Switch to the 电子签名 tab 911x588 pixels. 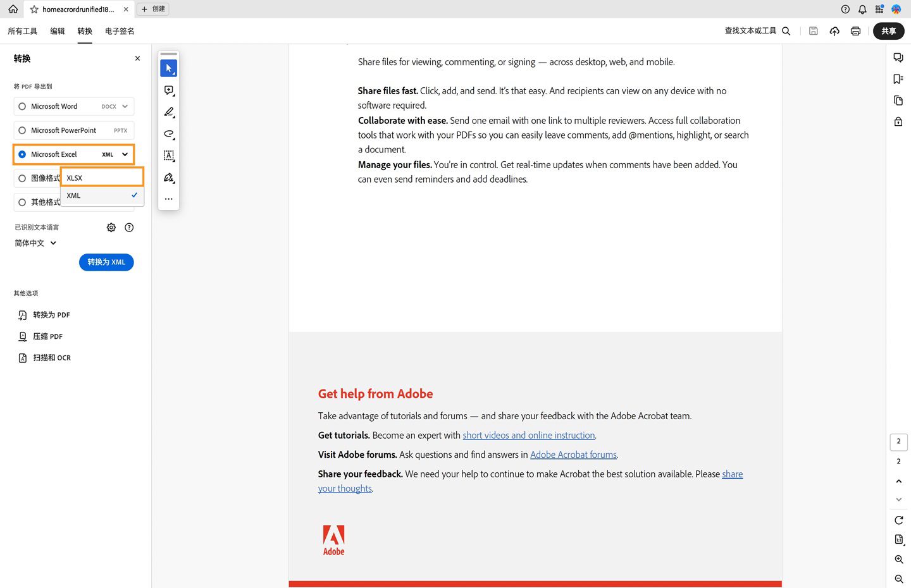click(120, 31)
